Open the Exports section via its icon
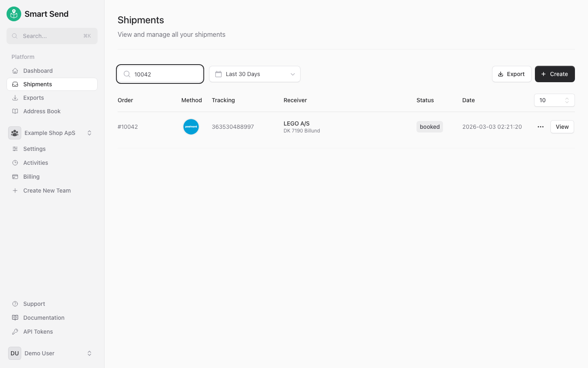Viewport: 588px width, 368px height. pos(15,98)
